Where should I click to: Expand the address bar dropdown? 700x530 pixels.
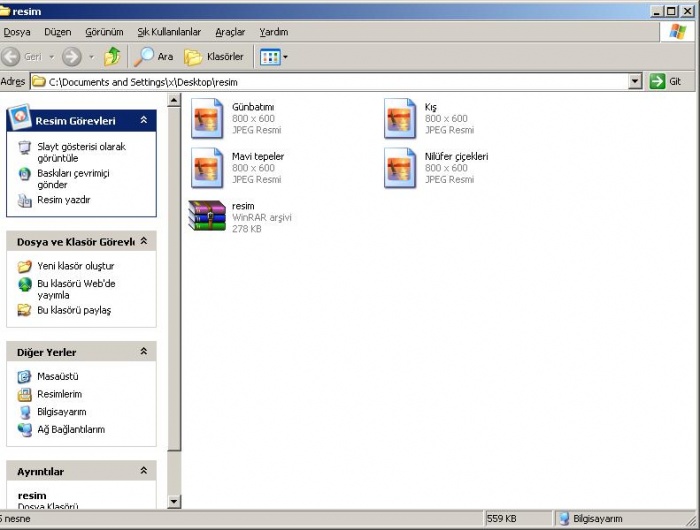tap(635, 82)
